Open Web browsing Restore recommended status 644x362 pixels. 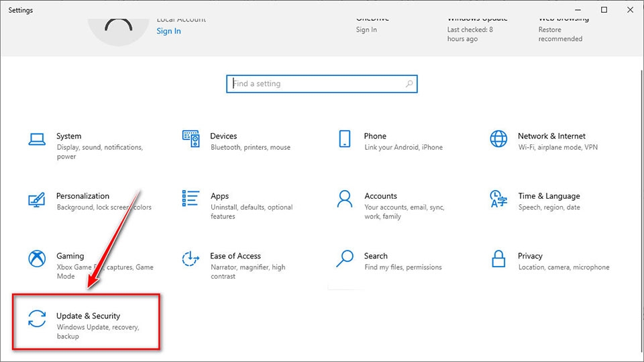[560, 34]
